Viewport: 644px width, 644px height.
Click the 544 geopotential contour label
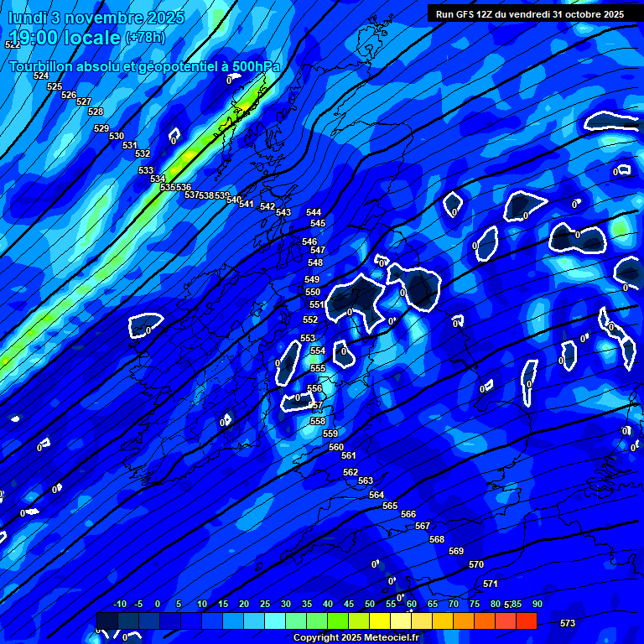click(x=314, y=212)
